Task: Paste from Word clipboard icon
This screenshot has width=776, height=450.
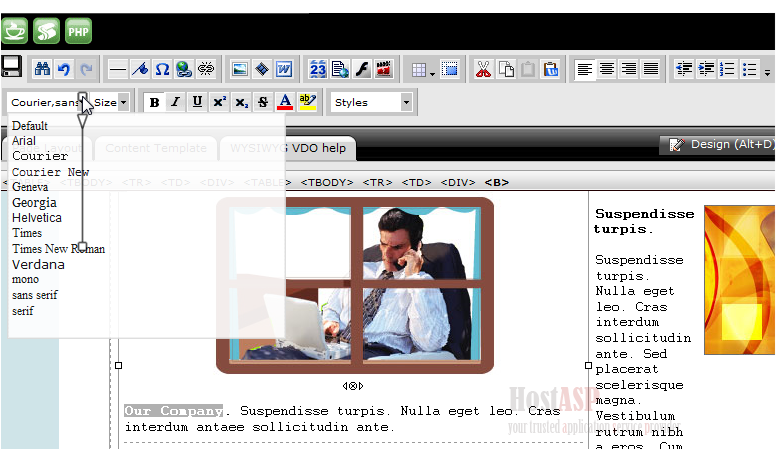Action: 550,69
